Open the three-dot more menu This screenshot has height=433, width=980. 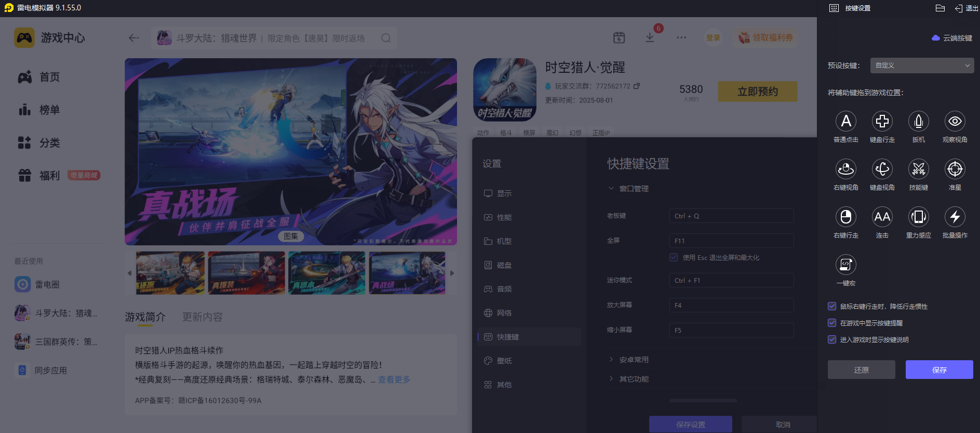coord(681,37)
